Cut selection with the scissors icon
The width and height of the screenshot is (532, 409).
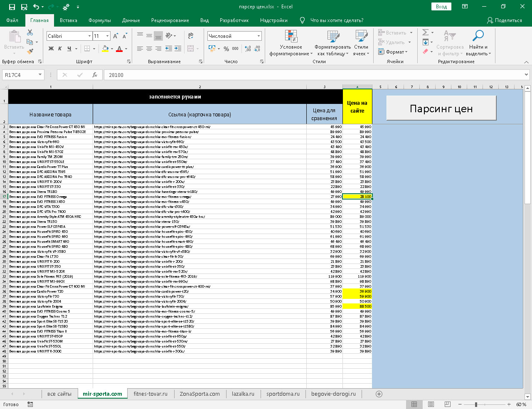click(x=30, y=32)
